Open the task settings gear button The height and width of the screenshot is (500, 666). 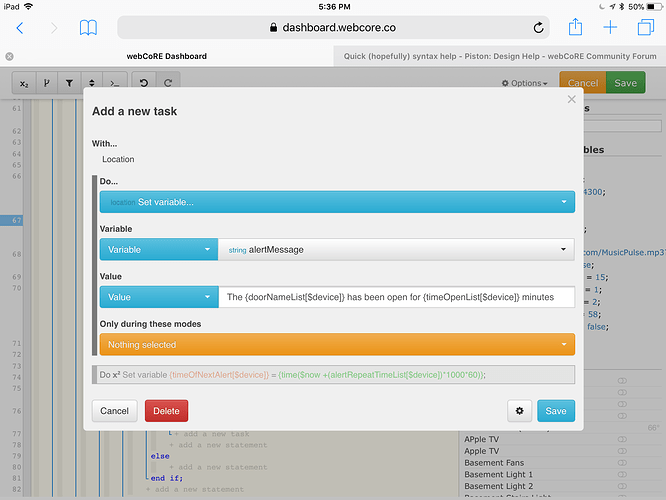click(519, 411)
